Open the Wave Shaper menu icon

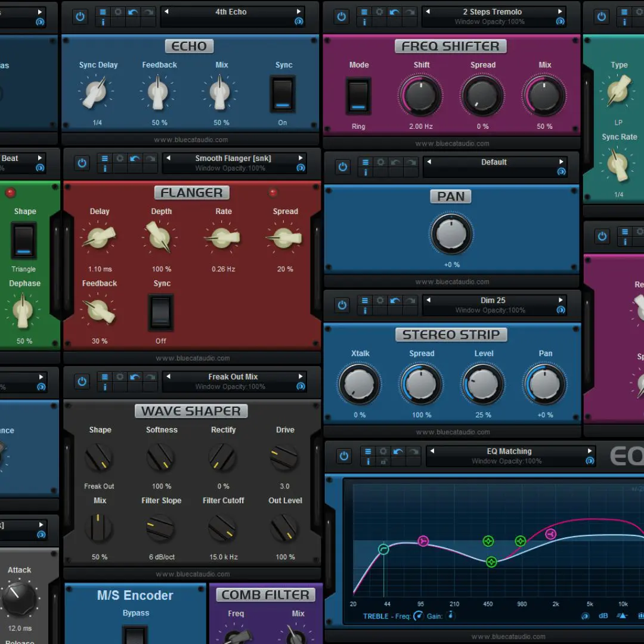tap(104, 377)
